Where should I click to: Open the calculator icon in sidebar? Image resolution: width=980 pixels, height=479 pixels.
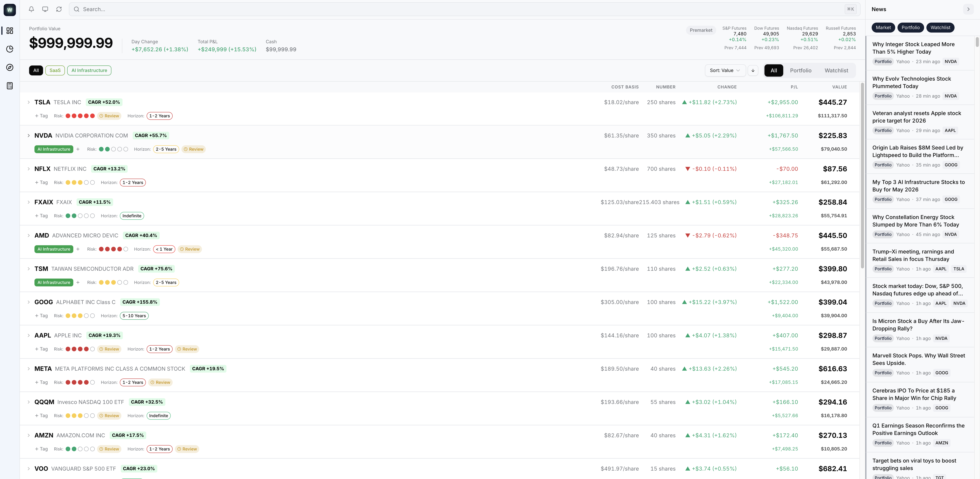tap(10, 86)
